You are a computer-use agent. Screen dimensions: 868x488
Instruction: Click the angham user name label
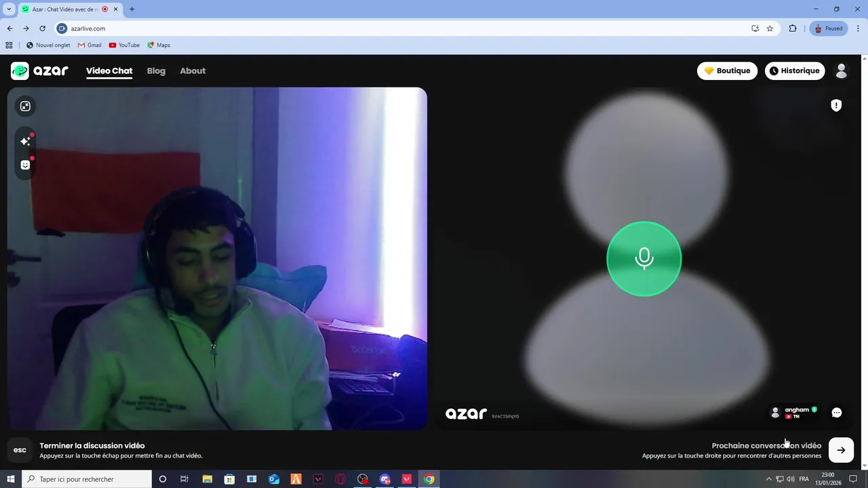click(x=797, y=409)
